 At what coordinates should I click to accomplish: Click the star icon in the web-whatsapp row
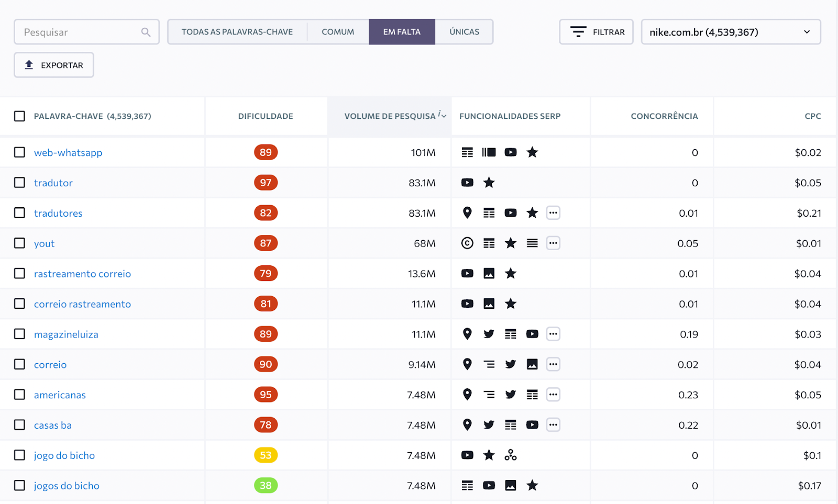pyautogui.click(x=532, y=152)
